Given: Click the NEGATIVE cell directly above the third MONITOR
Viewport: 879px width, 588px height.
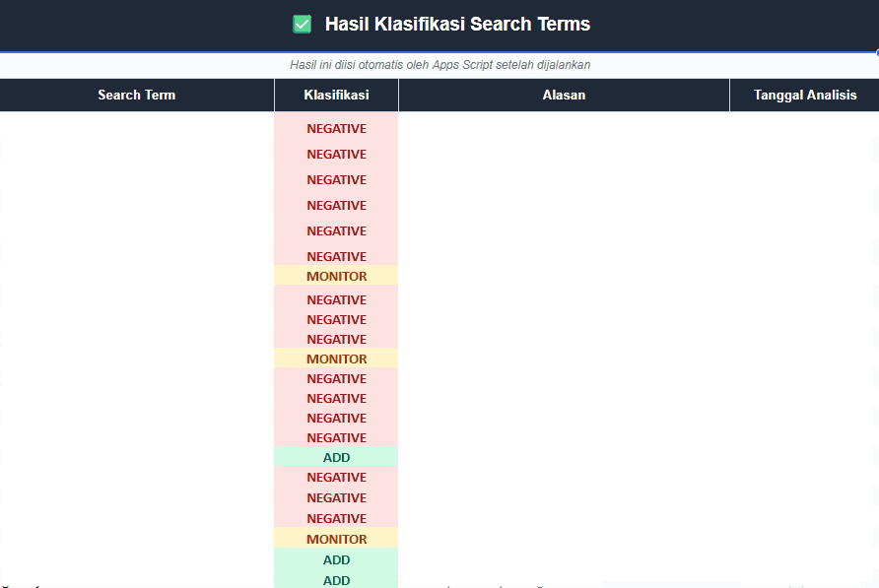Looking at the screenshot, I should click(x=336, y=518).
